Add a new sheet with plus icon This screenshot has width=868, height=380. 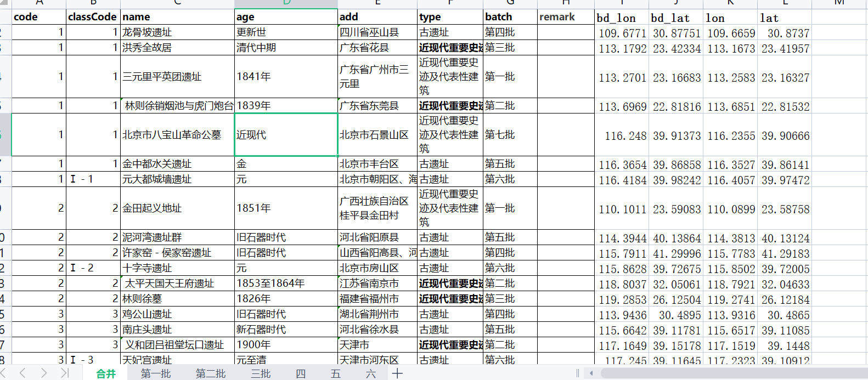[398, 373]
